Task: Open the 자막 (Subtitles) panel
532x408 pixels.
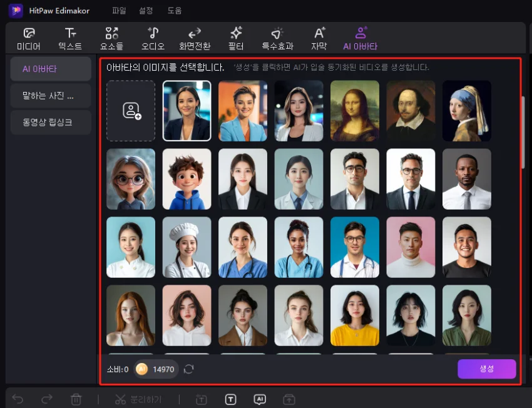Action: pyautogui.click(x=319, y=38)
